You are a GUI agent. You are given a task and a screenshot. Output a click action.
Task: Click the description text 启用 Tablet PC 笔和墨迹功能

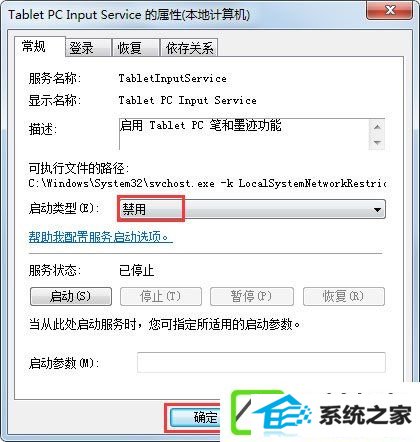point(200,126)
